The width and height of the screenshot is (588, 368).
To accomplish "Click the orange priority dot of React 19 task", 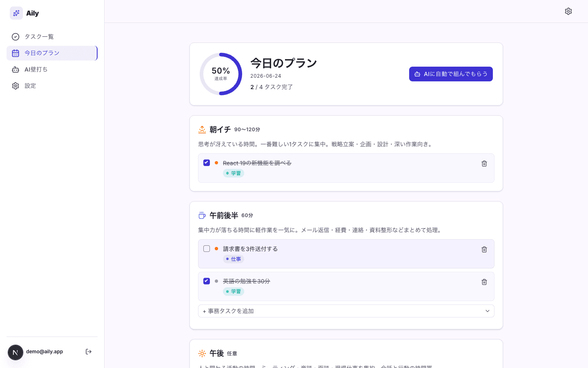I will (216, 163).
